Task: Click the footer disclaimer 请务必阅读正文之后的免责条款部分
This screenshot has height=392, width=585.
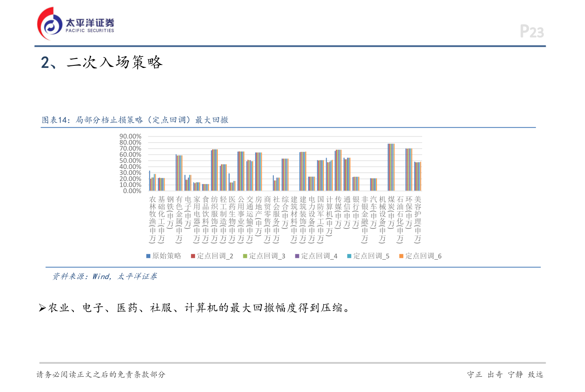Action: pos(101,375)
